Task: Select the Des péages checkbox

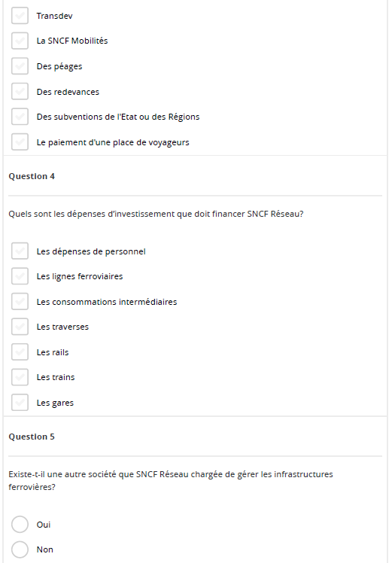Action: pyautogui.click(x=20, y=66)
